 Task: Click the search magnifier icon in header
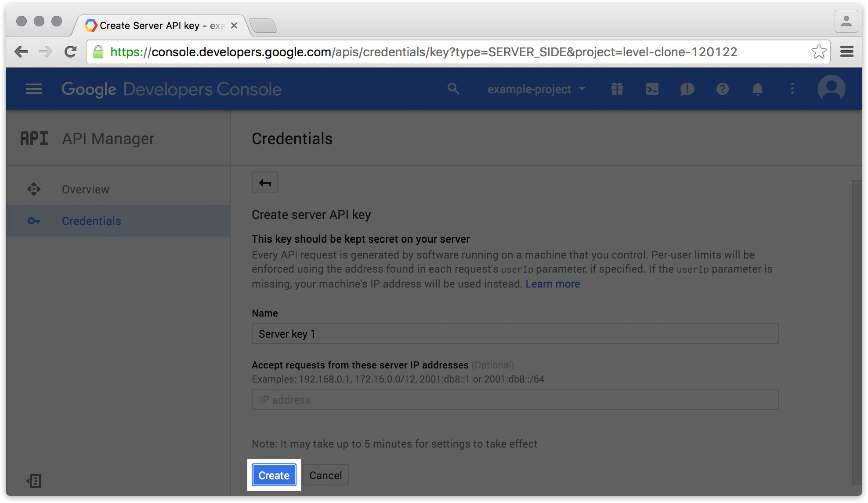[x=453, y=89]
